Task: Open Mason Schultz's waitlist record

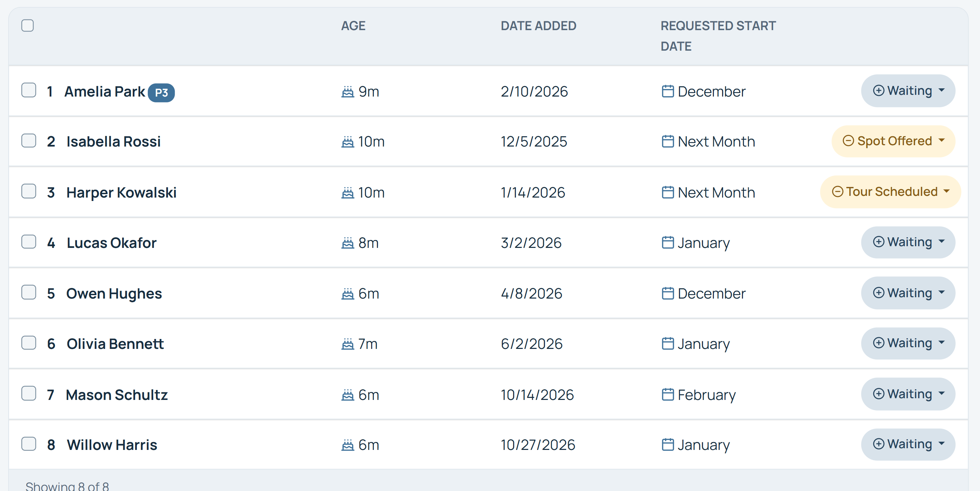Action: coord(117,395)
